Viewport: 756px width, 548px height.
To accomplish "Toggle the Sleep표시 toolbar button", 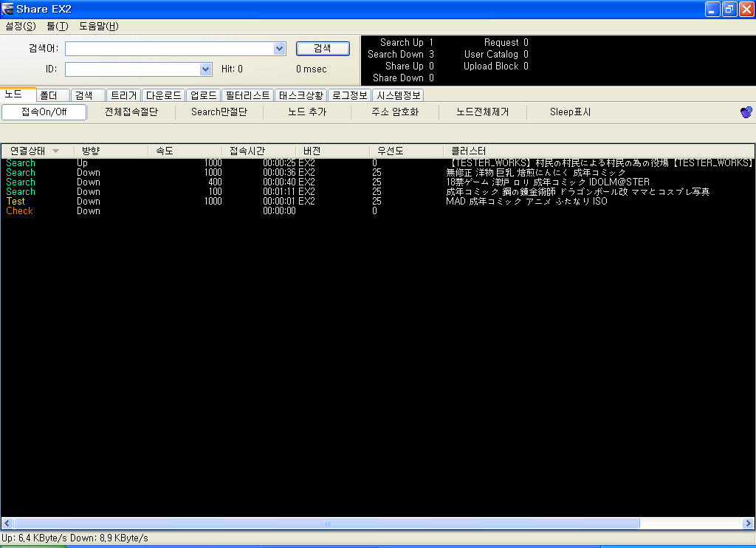I will [x=571, y=112].
